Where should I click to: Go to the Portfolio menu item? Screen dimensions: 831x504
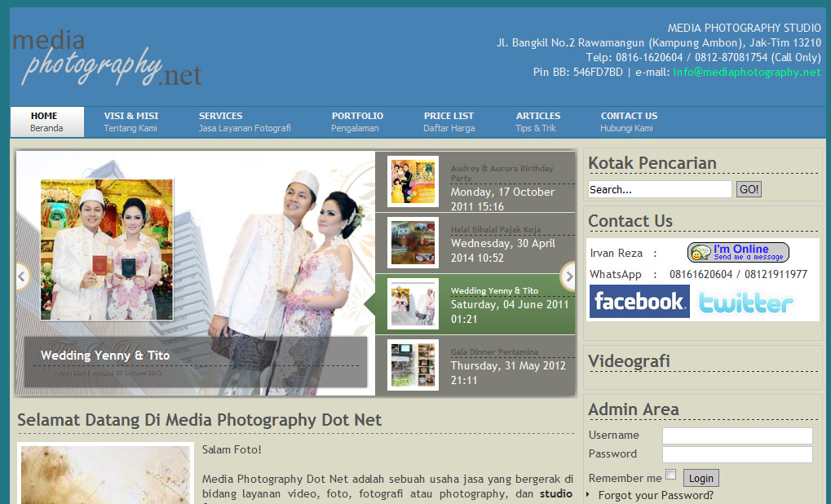pyautogui.click(x=356, y=122)
